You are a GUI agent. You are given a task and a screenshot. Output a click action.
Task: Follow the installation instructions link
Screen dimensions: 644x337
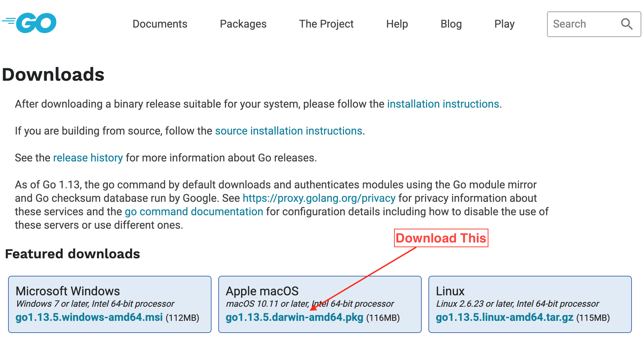(443, 104)
